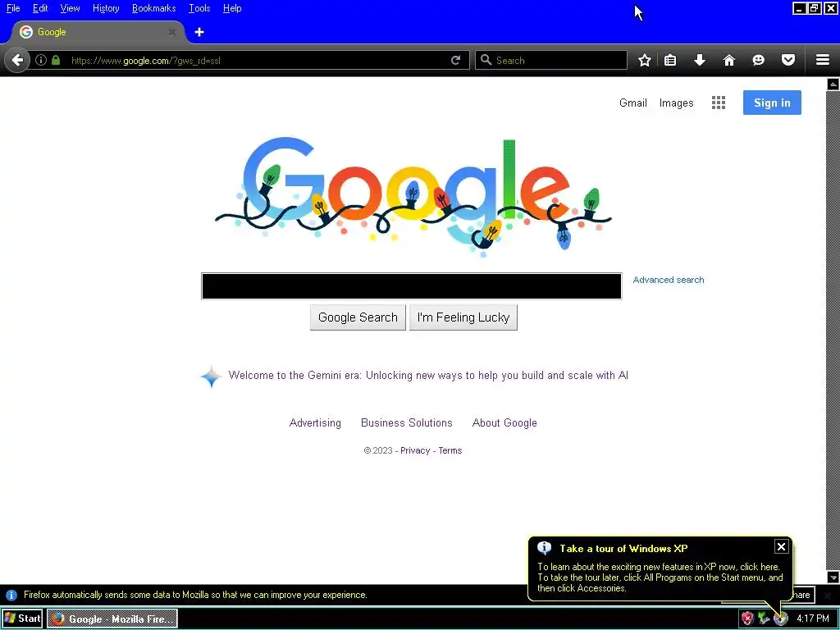This screenshot has height=630, width=840.
Task: Open the Help menu
Action: [x=232, y=8]
